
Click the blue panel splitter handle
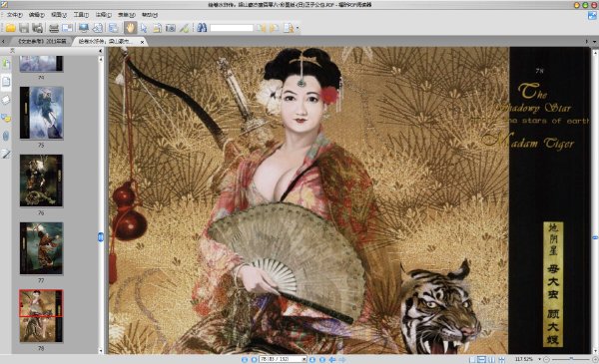pos(101,237)
